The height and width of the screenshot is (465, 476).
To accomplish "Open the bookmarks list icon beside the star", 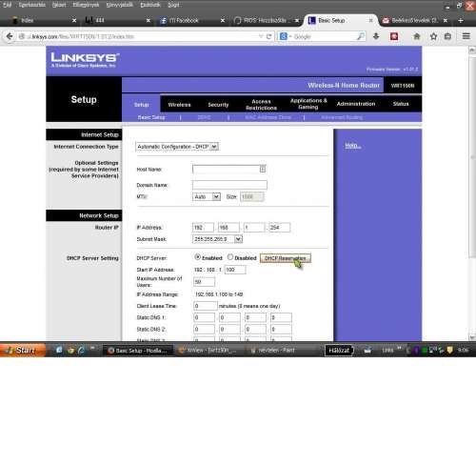I will pos(447,36).
